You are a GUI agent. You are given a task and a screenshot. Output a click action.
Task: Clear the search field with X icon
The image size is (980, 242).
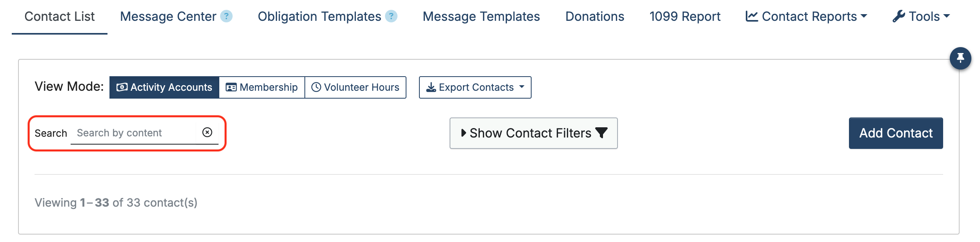coord(207,132)
